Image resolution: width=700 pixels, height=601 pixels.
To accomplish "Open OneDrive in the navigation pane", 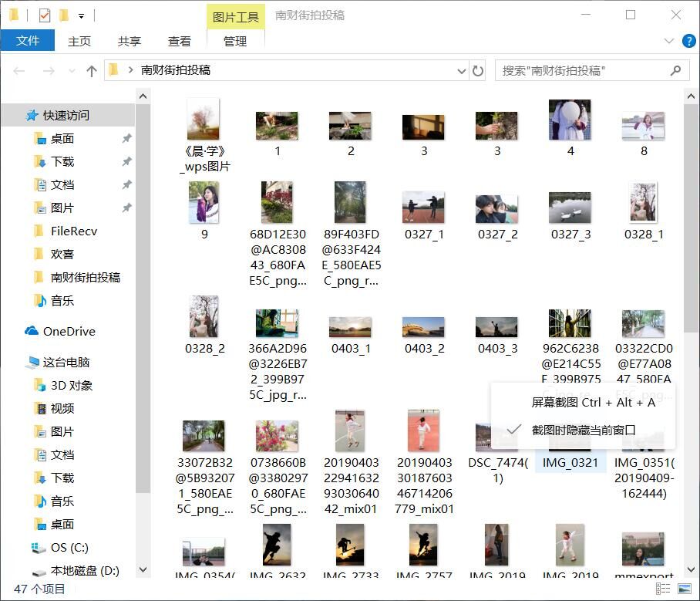I will 69,331.
